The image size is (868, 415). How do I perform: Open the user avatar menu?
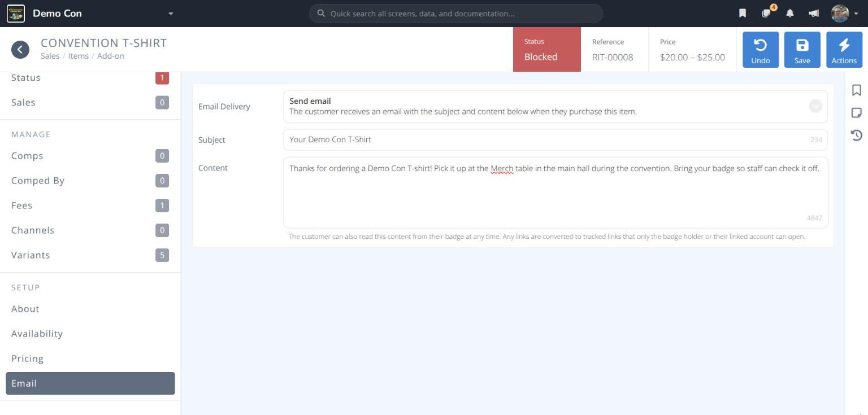click(840, 14)
